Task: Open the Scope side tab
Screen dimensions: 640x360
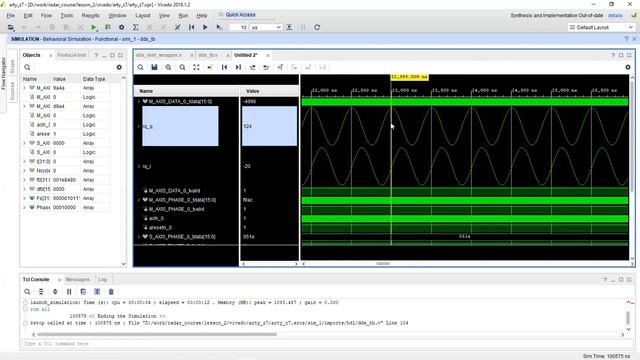Action: (x=12, y=67)
